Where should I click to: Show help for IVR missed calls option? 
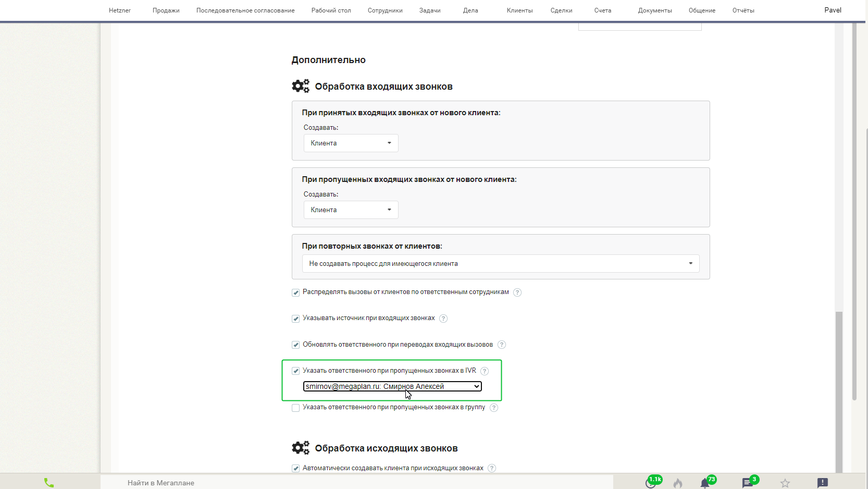[485, 371]
